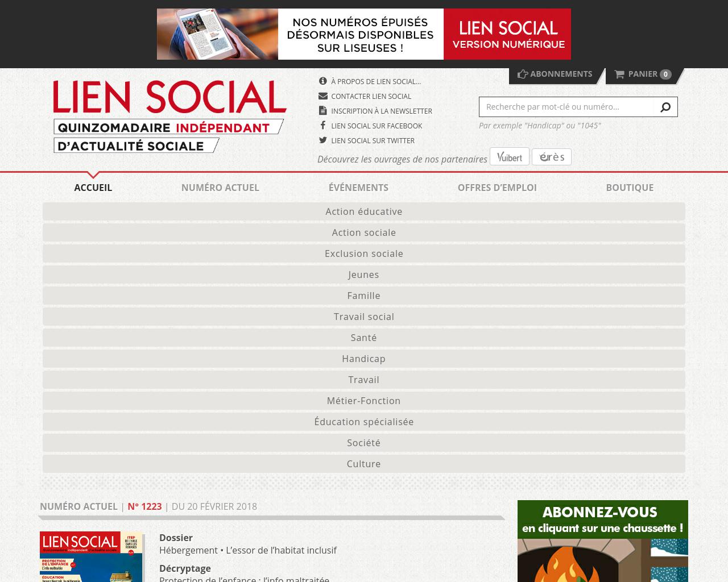
Task: Click the info icon beside À propos
Action: point(322,81)
